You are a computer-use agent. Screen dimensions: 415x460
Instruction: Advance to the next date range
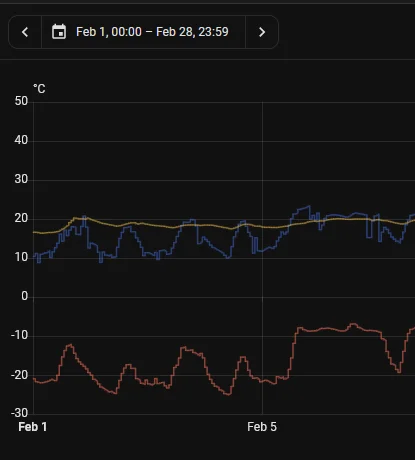(x=262, y=32)
